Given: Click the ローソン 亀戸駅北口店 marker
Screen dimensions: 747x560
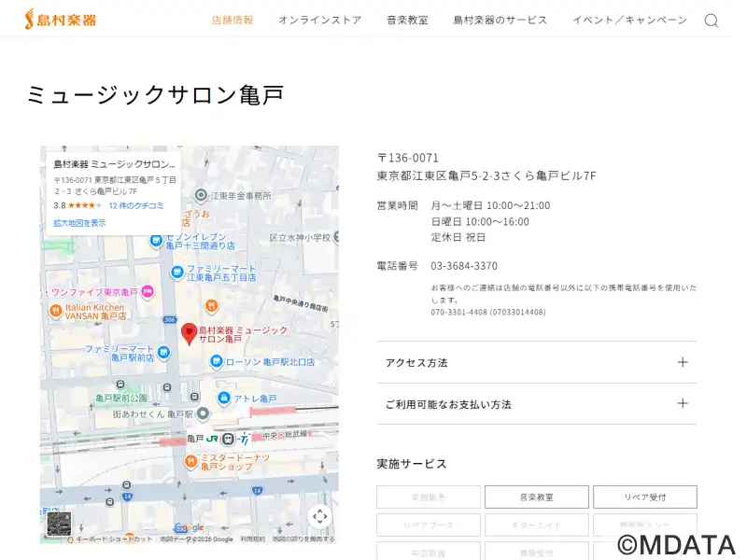Looking at the screenshot, I should pyautogui.click(x=217, y=361).
